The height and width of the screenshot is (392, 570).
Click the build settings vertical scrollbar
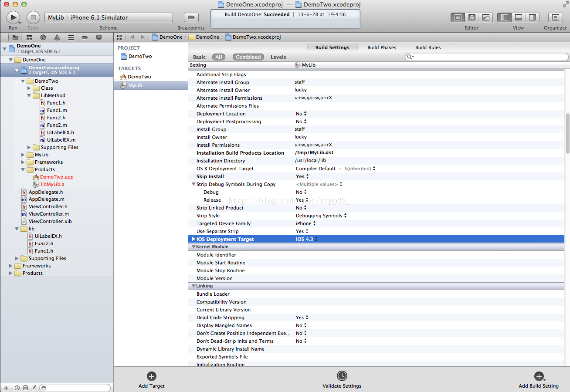click(567, 133)
